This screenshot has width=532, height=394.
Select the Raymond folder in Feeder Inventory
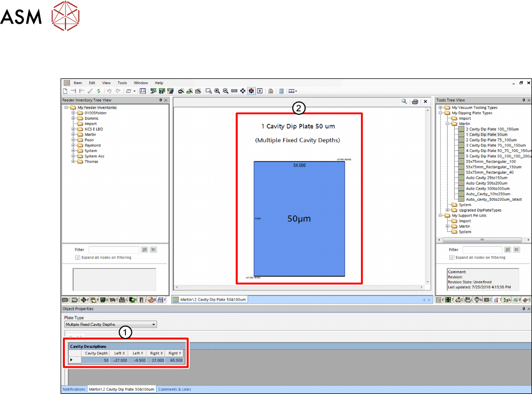[93, 145]
